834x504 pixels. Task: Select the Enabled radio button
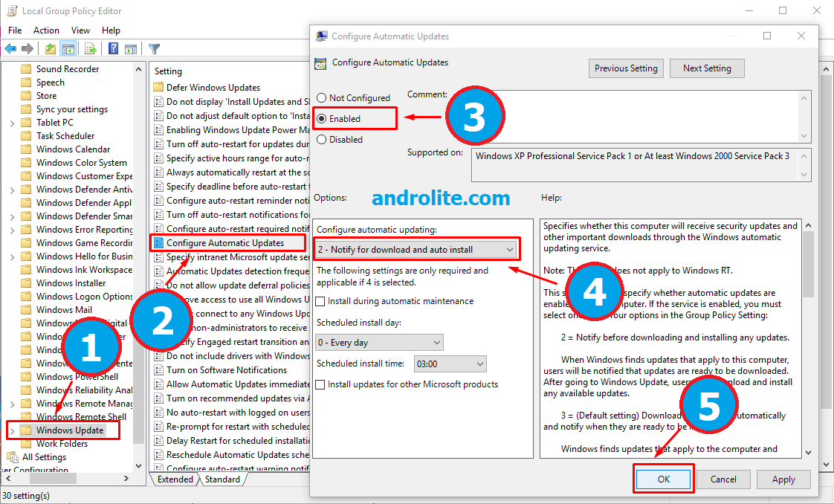click(322, 118)
